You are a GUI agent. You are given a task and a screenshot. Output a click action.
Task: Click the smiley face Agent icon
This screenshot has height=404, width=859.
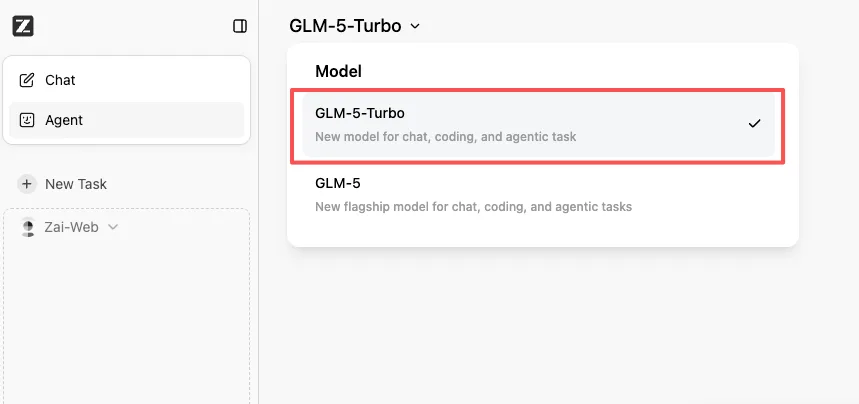26,120
